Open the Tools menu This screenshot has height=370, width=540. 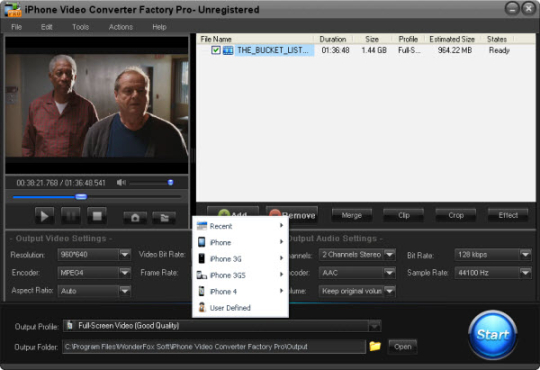click(80, 27)
